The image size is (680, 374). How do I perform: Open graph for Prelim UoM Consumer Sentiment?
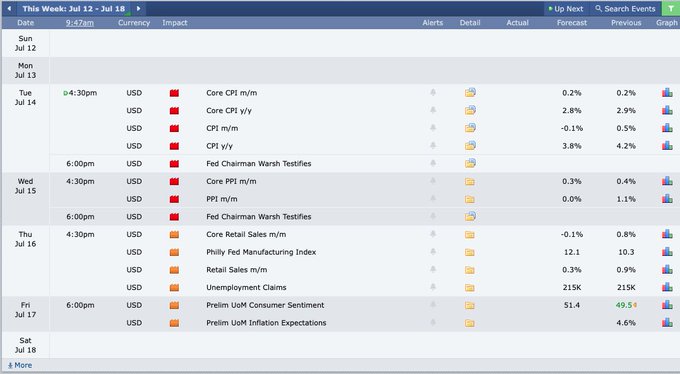(667, 305)
